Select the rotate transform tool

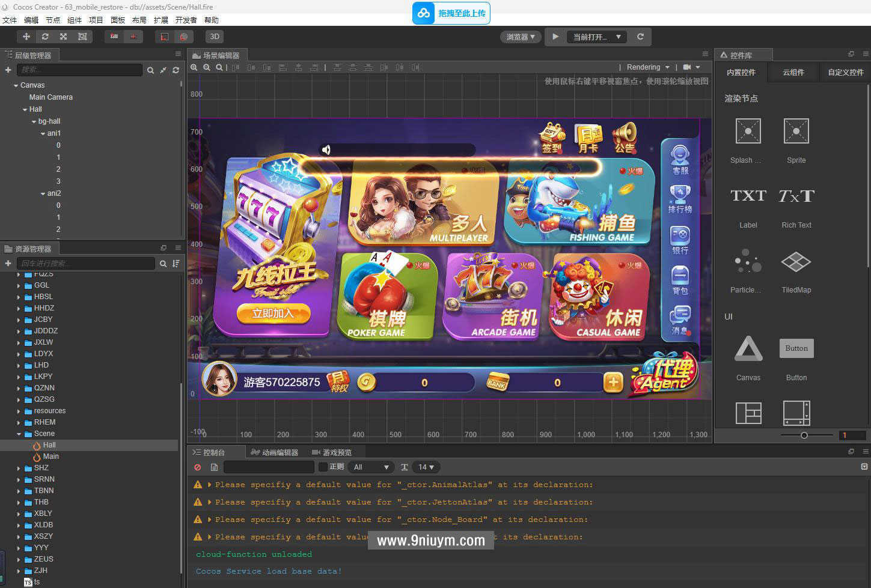45,37
